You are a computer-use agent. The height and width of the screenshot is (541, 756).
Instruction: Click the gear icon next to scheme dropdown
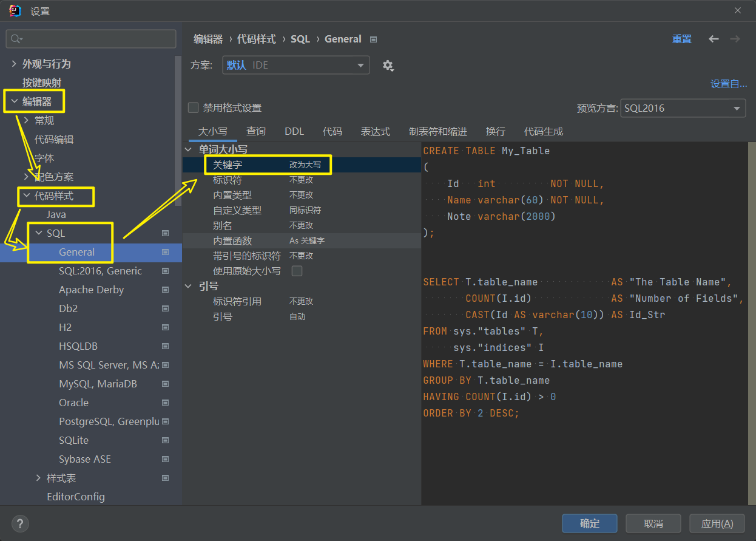[x=388, y=66]
